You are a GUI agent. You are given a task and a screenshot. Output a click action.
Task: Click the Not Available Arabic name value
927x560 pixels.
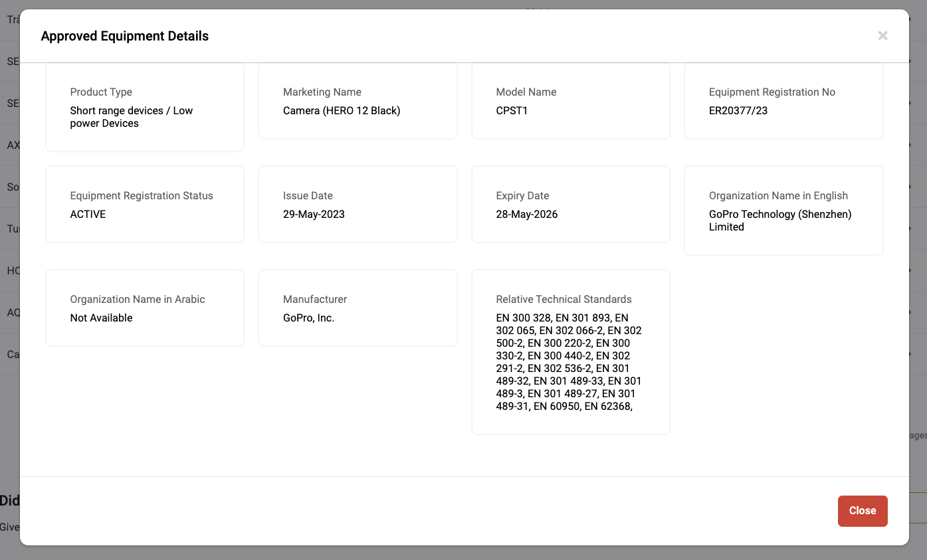tap(101, 318)
